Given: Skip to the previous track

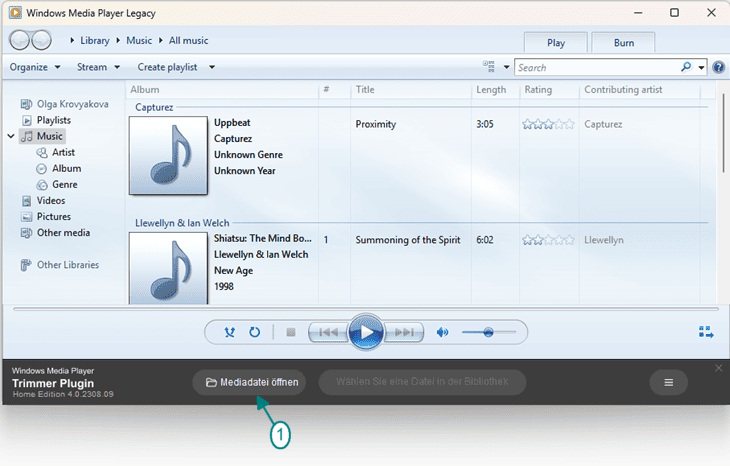Looking at the screenshot, I should point(328,332).
